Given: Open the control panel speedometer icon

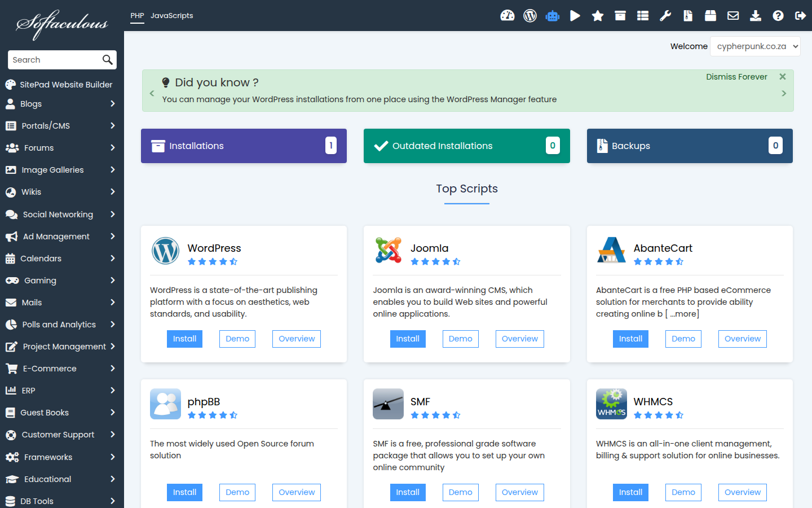Looking at the screenshot, I should 507,16.
